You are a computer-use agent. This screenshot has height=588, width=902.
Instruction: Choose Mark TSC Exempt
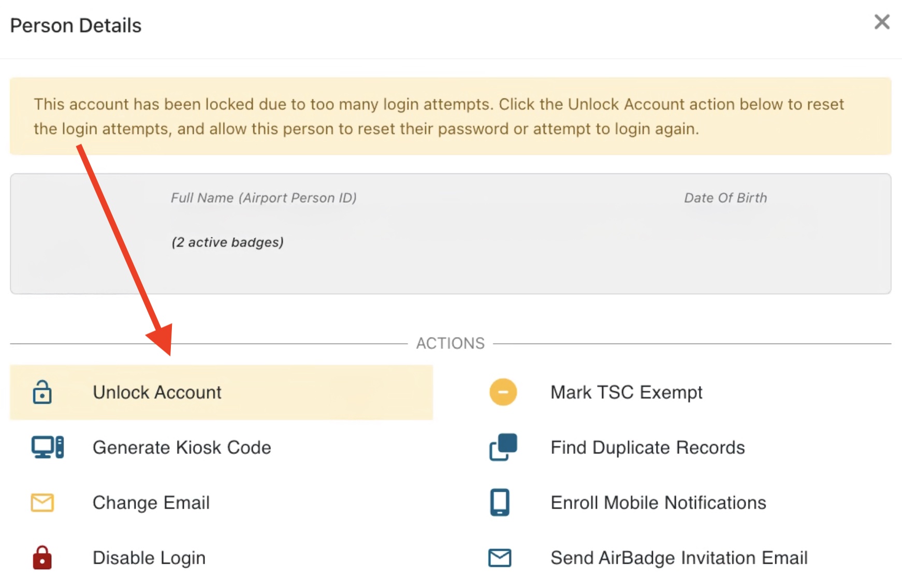(626, 392)
